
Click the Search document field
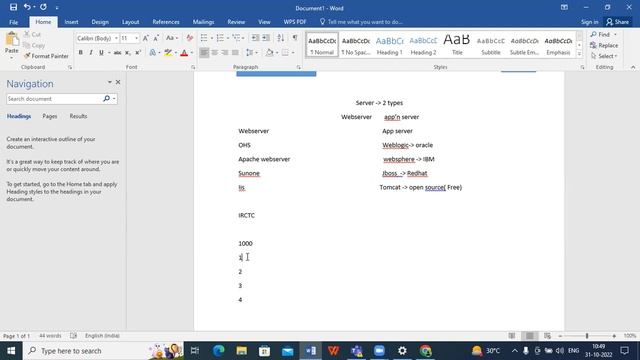pos(54,99)
